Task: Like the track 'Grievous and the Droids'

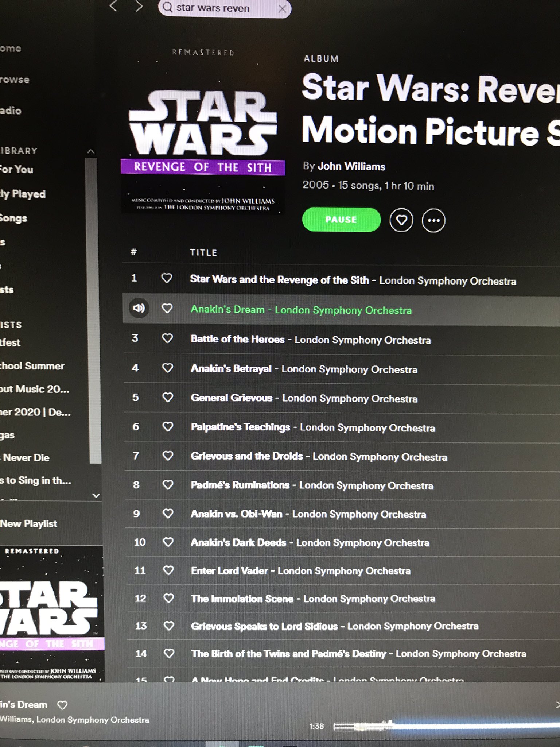Action: coord(168,456)
